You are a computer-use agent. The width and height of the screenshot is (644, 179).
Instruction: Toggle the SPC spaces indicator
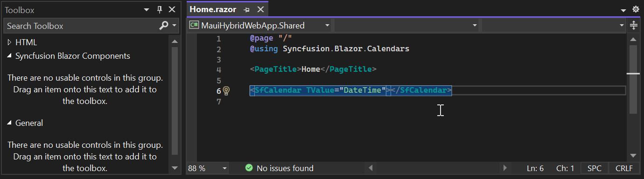coord(595,168)
